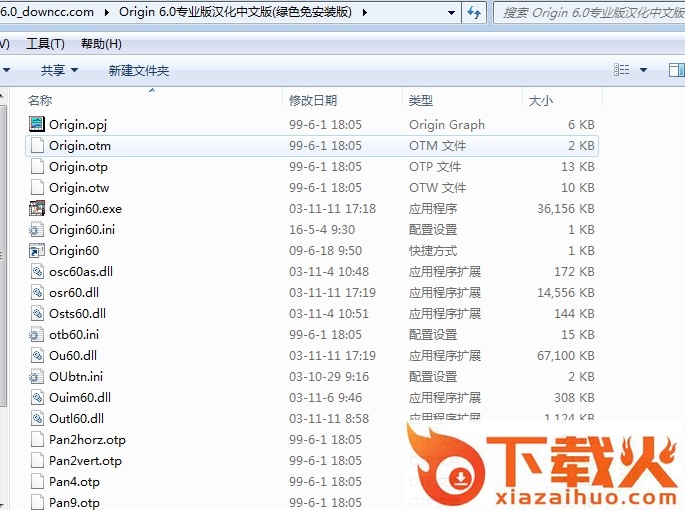The image size is (685, 510).
Task: Select the file name Origin.otw
Action: click(x=79, y=187)
